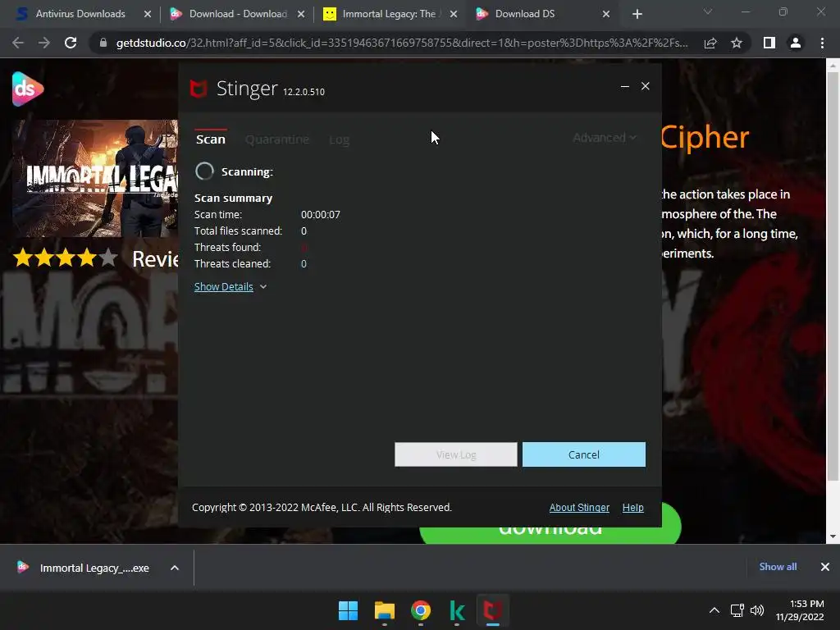Viewport: 840px width, 630px height.
Task: Close the Immortal Legacy tab
Action: [454, 14]
